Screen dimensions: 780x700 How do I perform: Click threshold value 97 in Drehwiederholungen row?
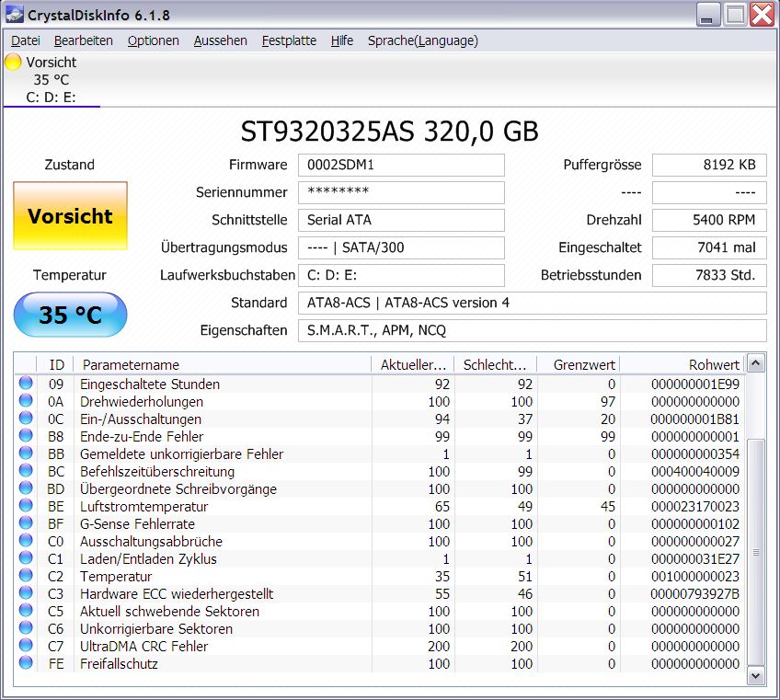607,401
